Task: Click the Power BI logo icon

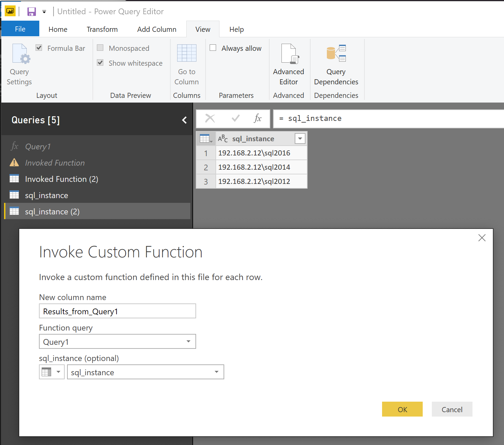Action: (x=10, y=11)
